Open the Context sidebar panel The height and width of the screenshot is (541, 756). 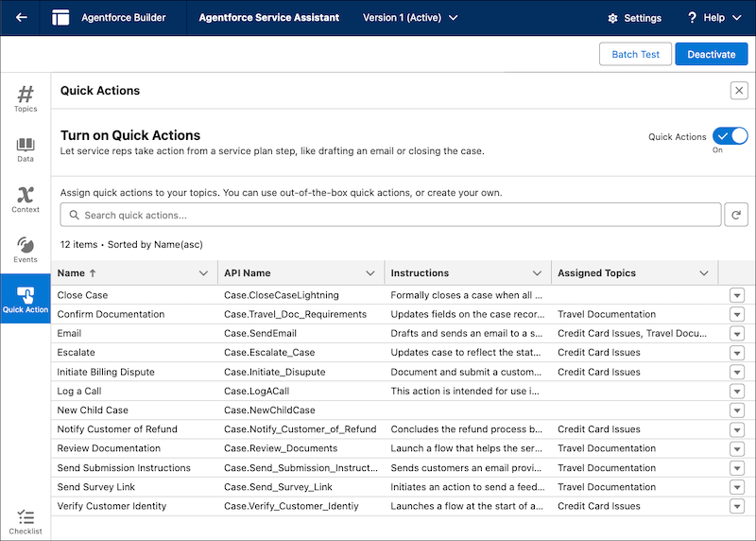coord(26,200)
